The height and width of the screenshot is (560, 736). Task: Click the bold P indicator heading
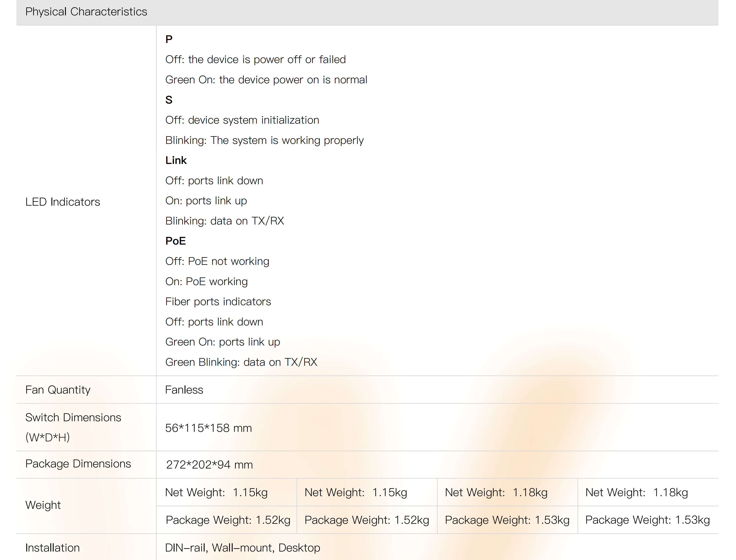169,39
